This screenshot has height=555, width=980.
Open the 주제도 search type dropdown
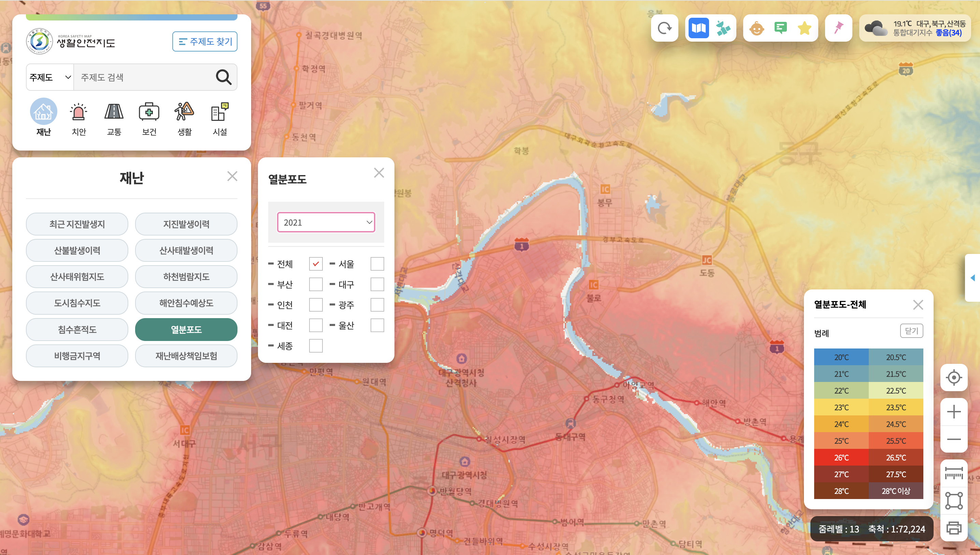click(x=50, y=77)
